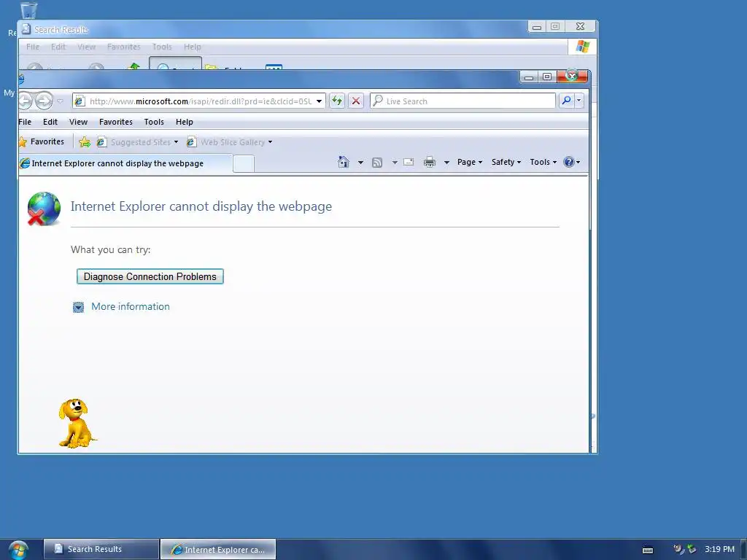Click the Print icon

[x=429, y=162]
